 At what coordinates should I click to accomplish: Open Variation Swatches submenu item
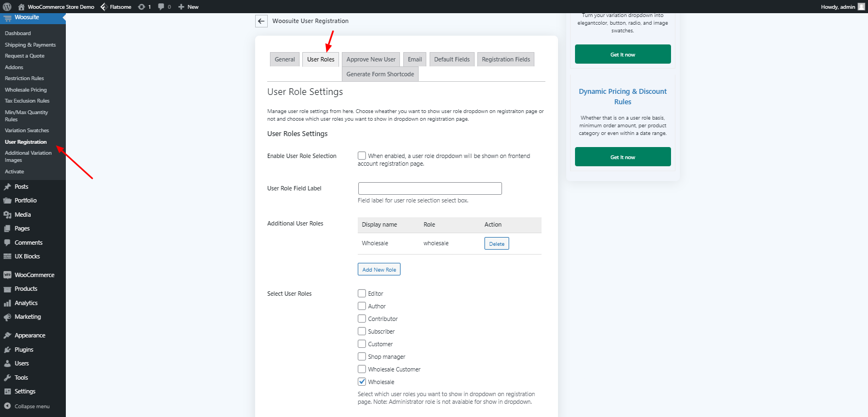click(x=27, y=131)
